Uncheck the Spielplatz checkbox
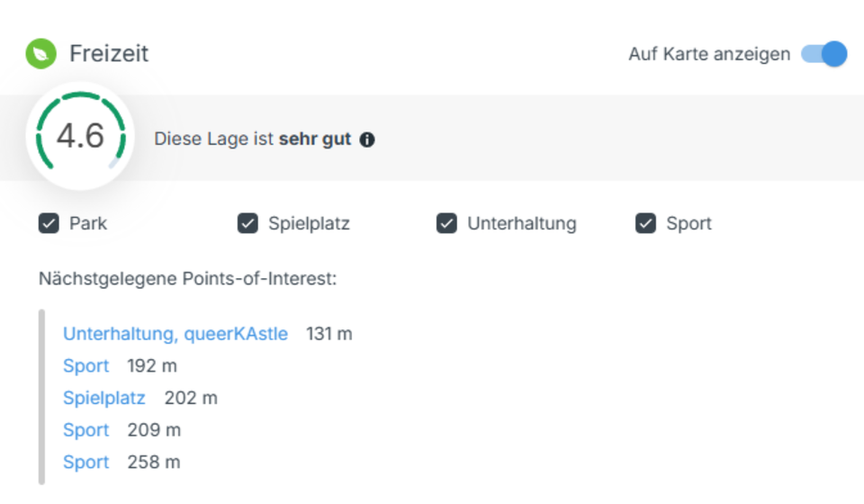 point(247,223)
